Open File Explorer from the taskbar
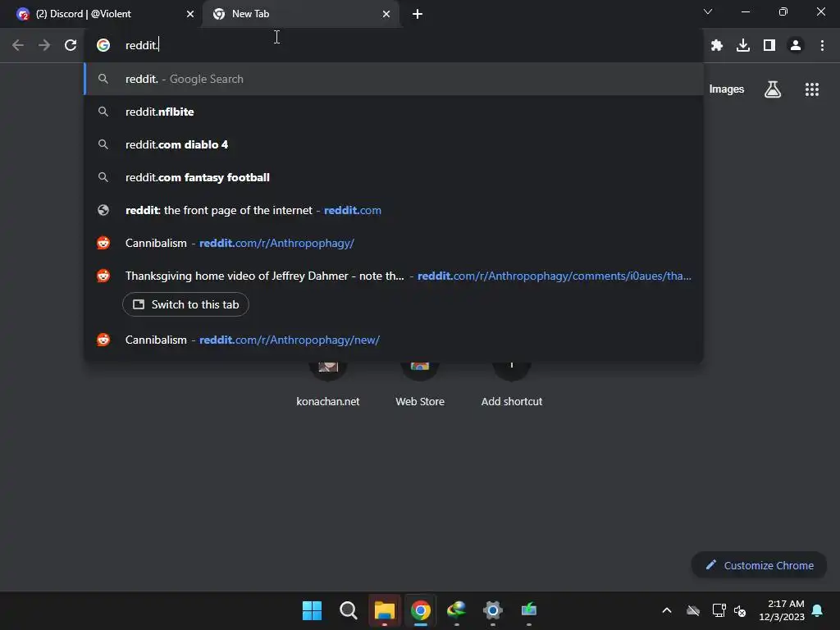 tap(384, 610)
